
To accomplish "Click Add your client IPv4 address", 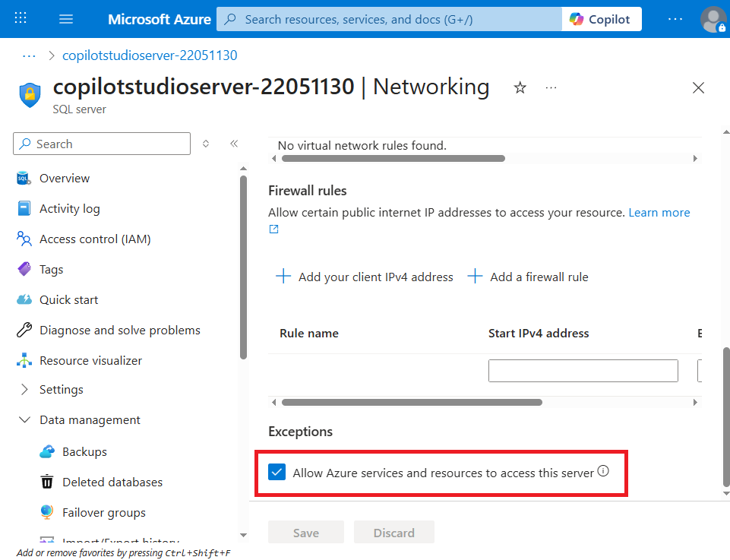I will click(x=365, y=277).
